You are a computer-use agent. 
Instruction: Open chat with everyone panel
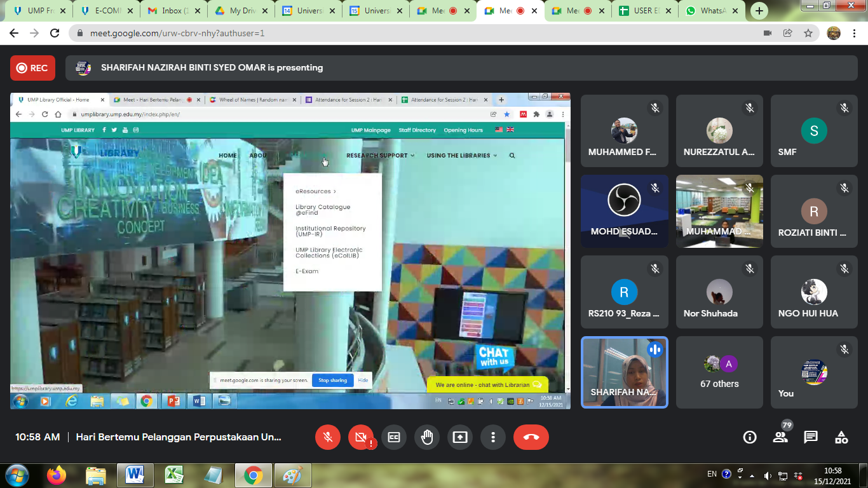click(811, 437)
